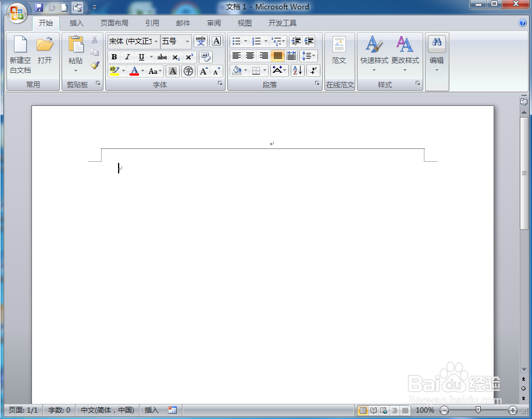Image resolution: width=532 pixels, height=419 pixels.
Task: Insert enclosed character (字 in circle)
Action: [x=188, y=71]
